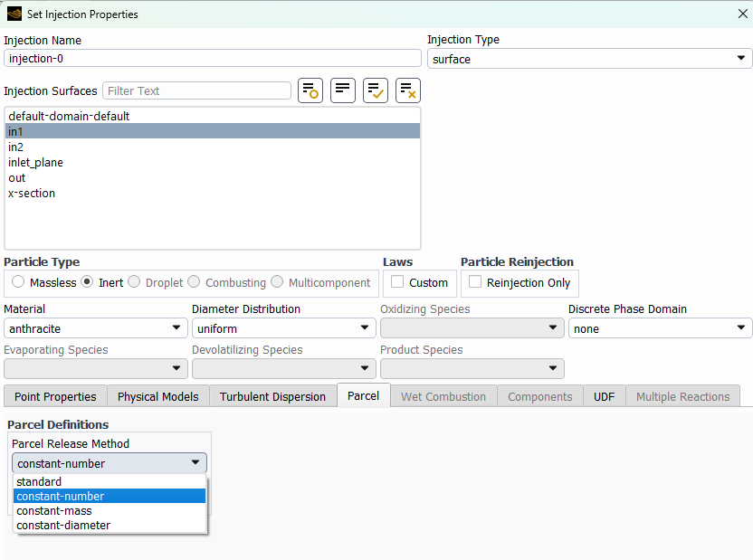Screen dimensions: 753x560
Task: Close the Set Injection Properties dialog
Action: (x=743, y=14)
